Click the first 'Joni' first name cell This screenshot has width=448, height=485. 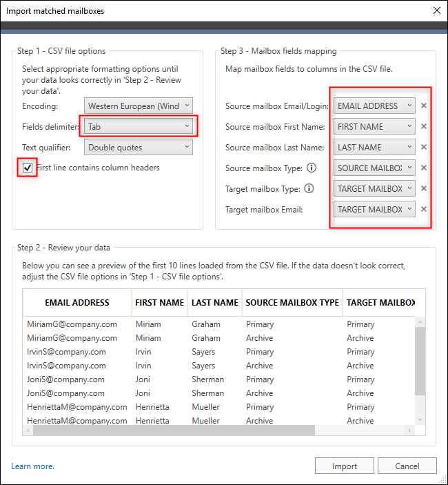(143, 379)
